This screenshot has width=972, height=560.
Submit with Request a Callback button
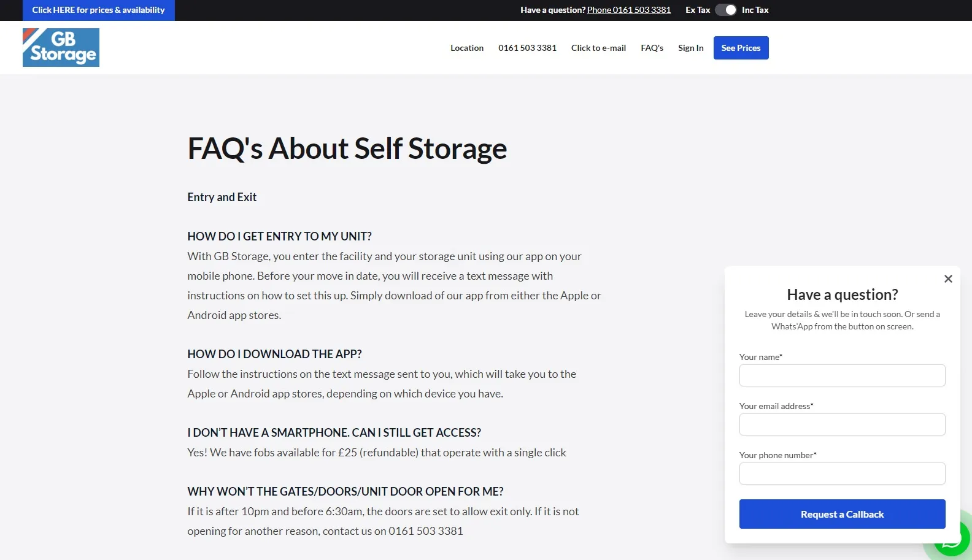coord(842,514)
